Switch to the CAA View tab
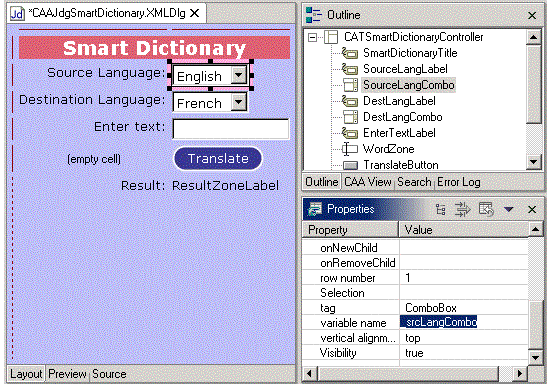Screen dimensions: 547x384 367,182
